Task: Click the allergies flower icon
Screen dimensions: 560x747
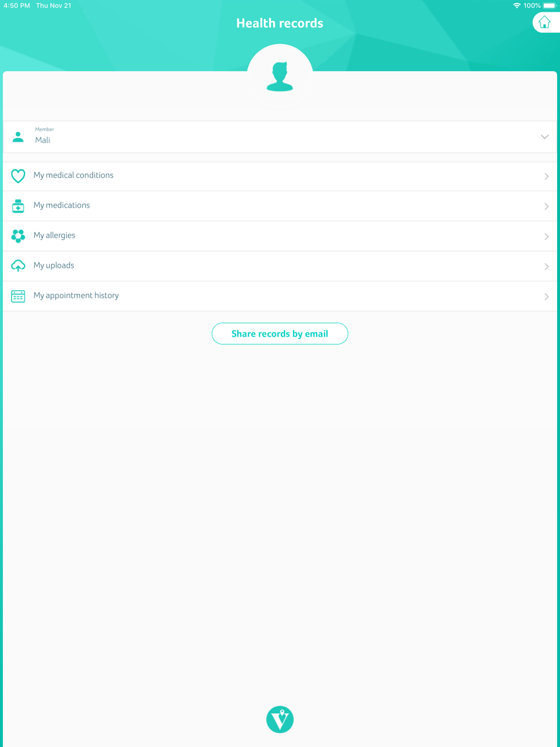Action: tap(18, 236)
